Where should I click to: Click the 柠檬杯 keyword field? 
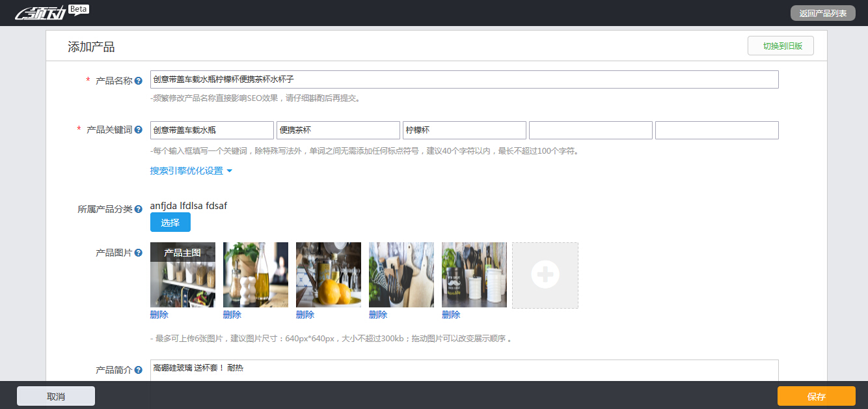[x=465, y=130]
